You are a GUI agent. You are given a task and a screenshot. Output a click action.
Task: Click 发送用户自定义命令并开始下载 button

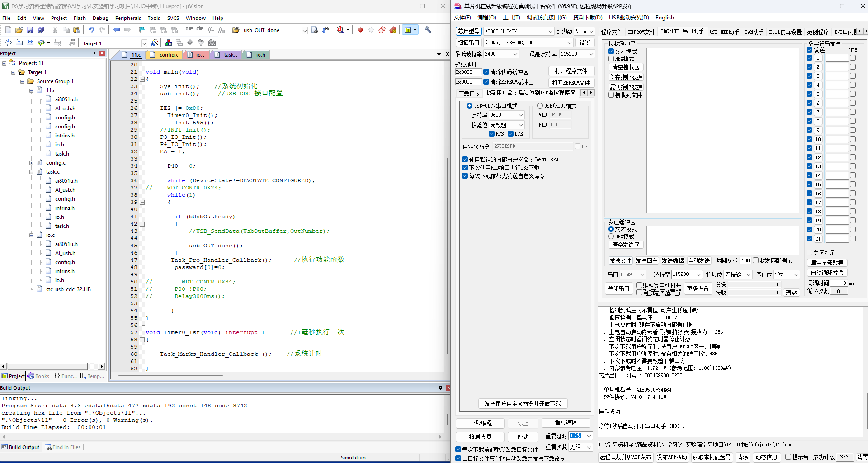(523, 403)
